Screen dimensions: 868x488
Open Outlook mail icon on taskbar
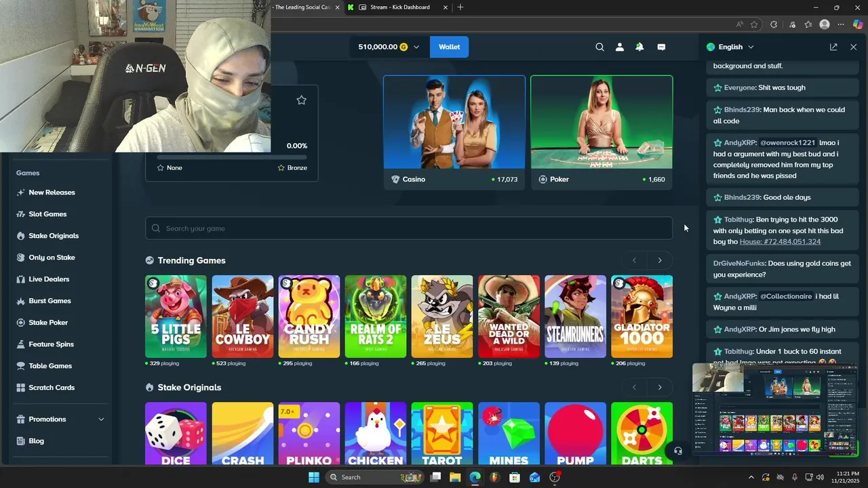coord(535,477)
